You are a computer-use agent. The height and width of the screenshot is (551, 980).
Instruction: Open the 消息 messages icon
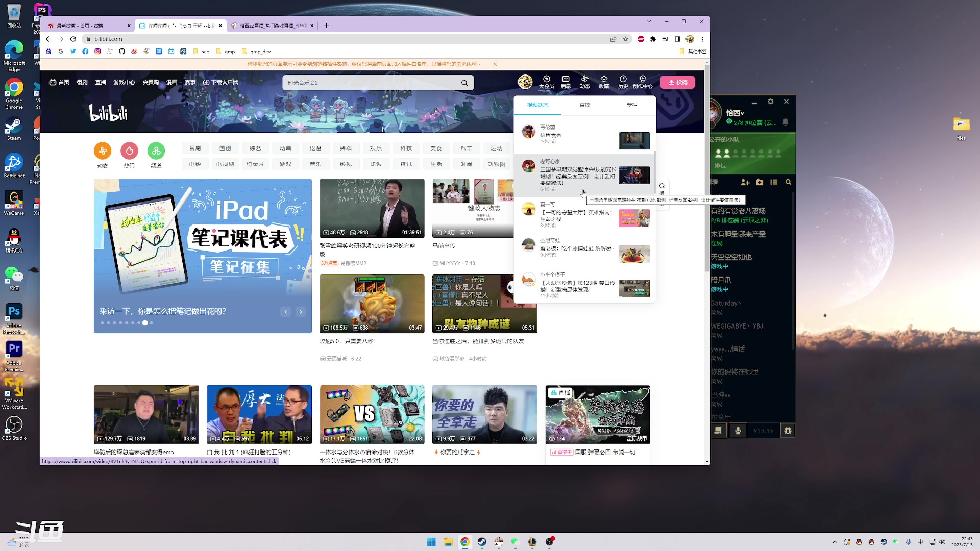click(x=566, y=82)
